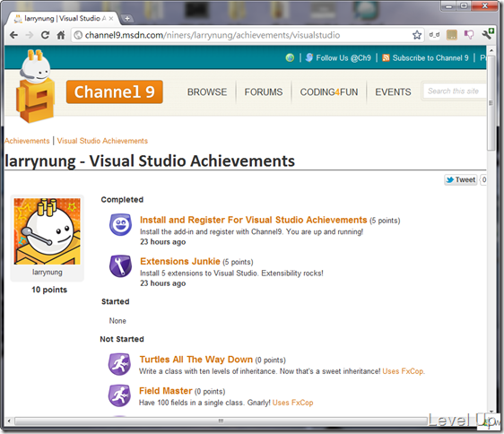Open Turtles All The Way Down link

coord(196,360)
